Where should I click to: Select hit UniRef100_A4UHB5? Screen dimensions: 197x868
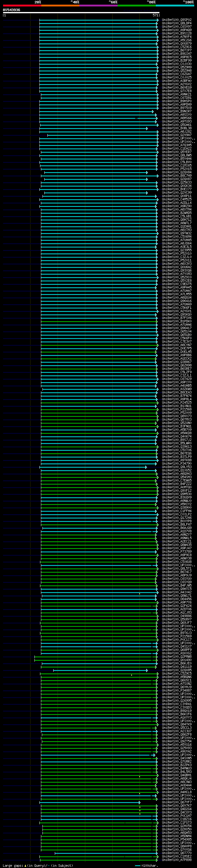coord(176,386)
